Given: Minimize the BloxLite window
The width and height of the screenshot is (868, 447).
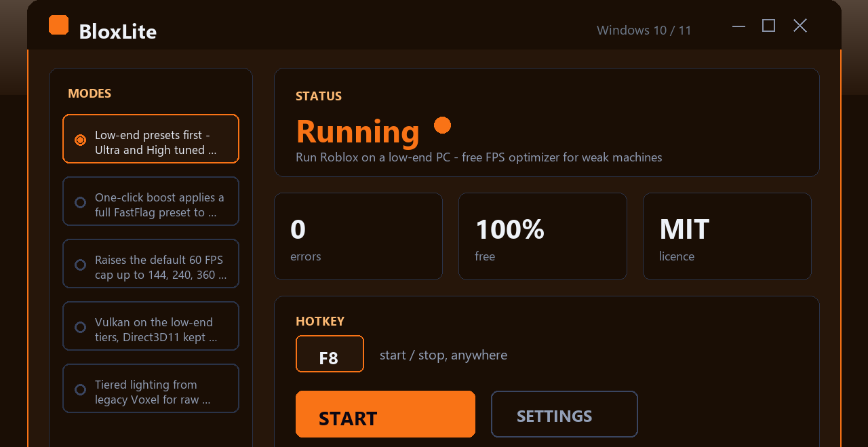Looking at the screenshot, I should [739, 26].
